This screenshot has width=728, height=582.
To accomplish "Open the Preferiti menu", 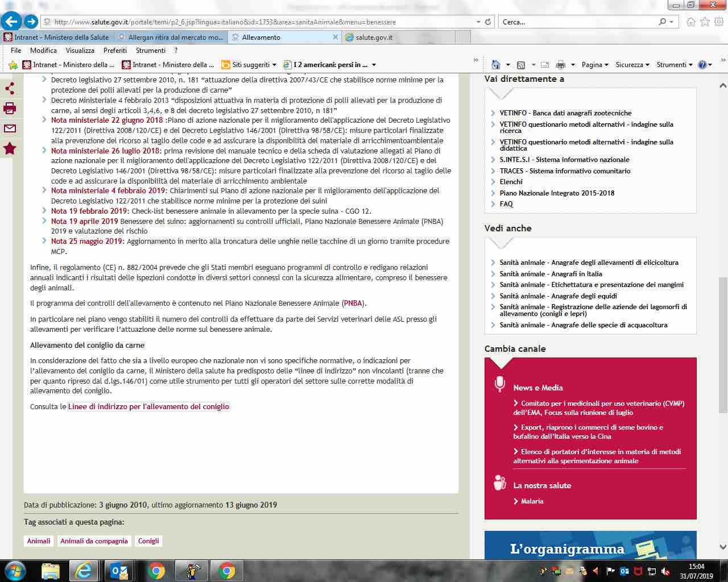I will 115,50.
